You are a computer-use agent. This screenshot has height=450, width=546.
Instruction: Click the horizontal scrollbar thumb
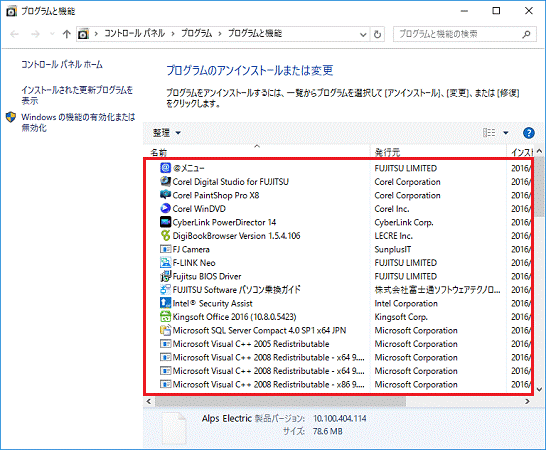280,401
